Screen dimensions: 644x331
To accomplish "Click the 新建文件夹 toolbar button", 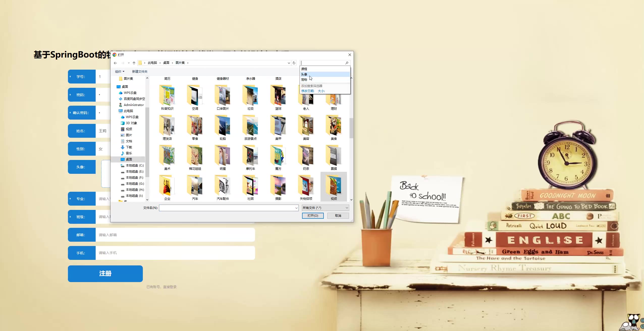I will (x=140, y=71).
